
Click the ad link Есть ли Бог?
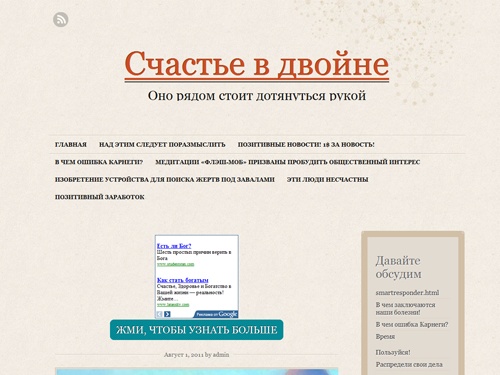[x=174, y=246]
